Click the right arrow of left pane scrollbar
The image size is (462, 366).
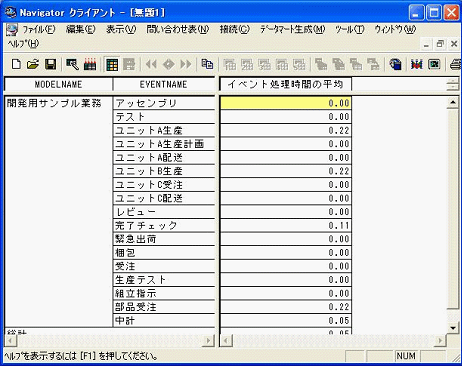click(x=209, y=340)
